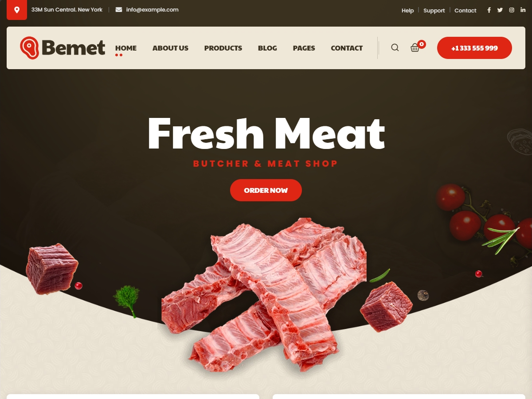Go to the Contact navigation item

click(x=347, y=48)
